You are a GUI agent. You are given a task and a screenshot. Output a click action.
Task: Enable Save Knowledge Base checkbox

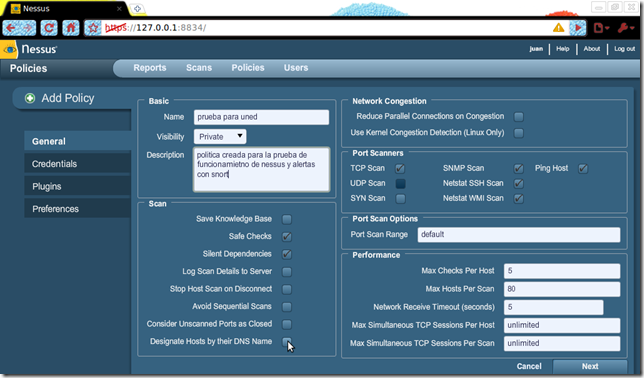[x=287, y=219]
